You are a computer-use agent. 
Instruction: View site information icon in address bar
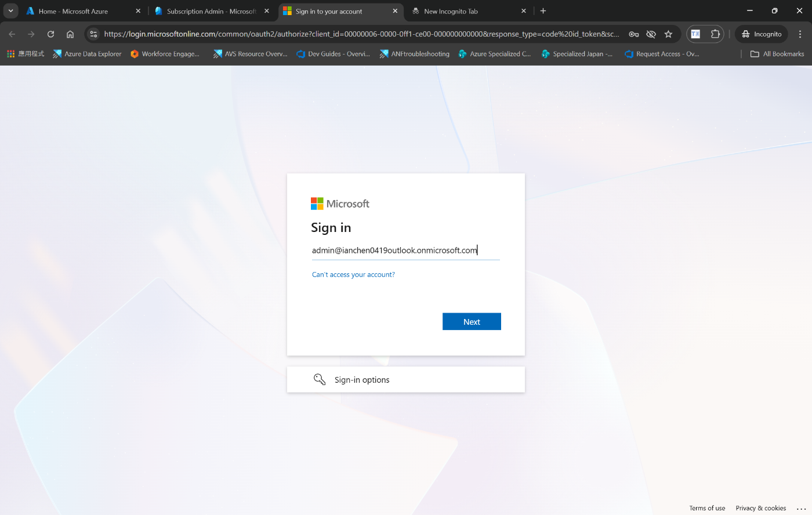(x=94, y=34)
